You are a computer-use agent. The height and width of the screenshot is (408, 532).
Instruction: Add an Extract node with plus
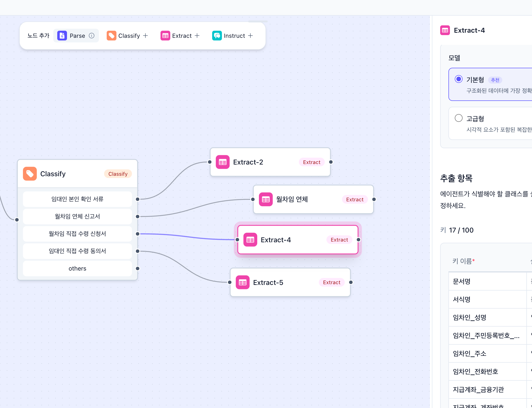(197, 36)
